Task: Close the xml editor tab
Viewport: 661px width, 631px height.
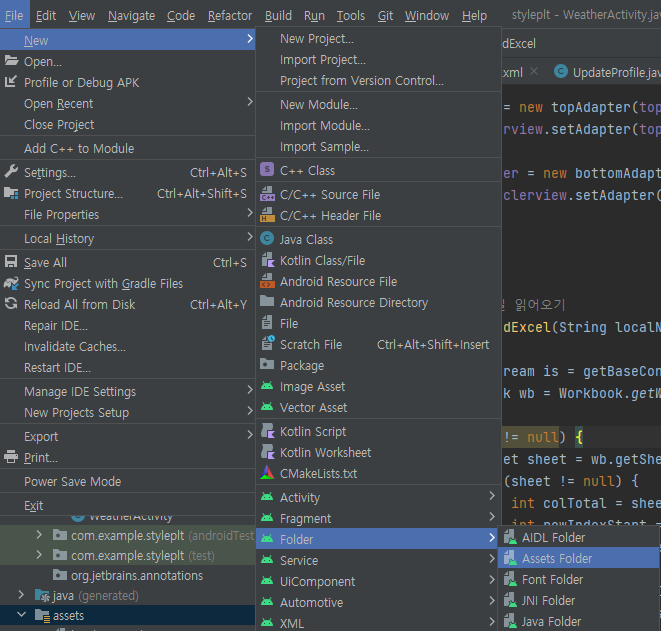Action: coord(534,71)
